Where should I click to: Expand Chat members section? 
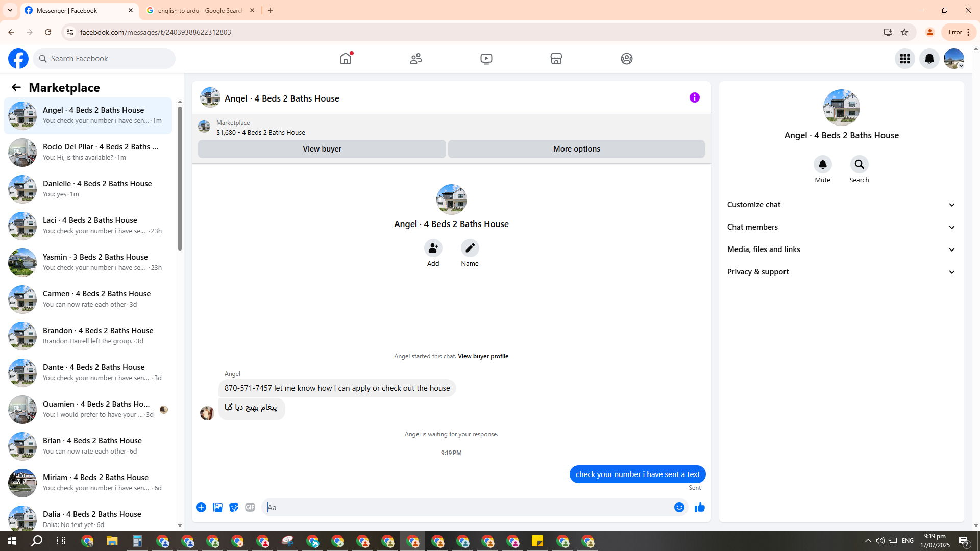842,227
